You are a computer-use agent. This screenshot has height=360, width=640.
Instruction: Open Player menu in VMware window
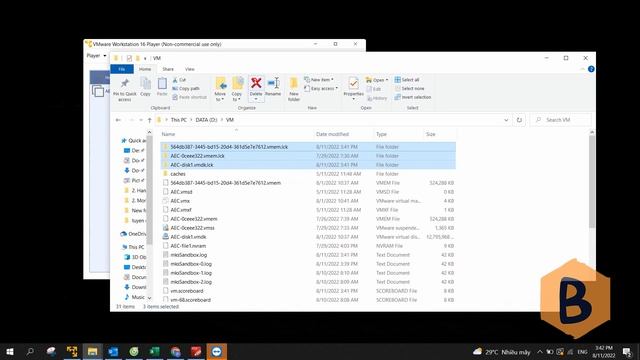96,56
